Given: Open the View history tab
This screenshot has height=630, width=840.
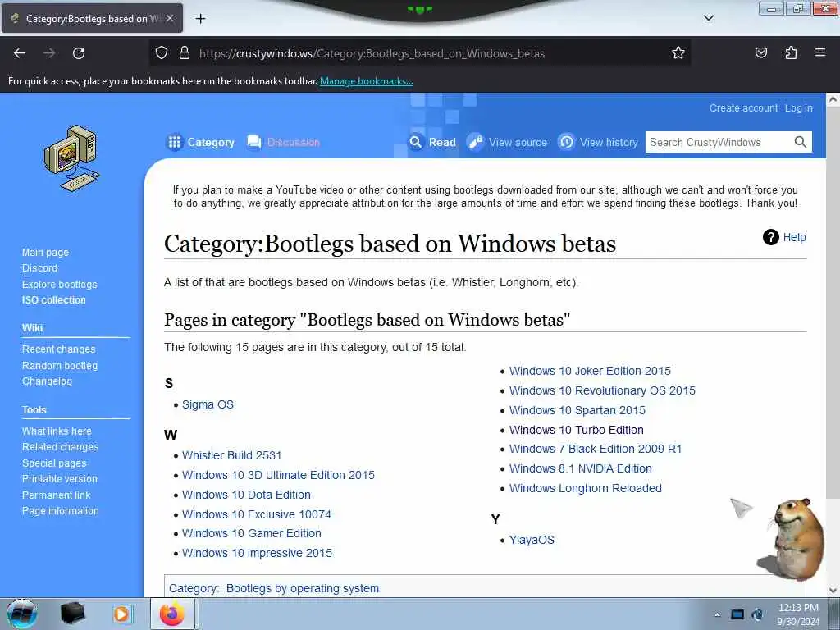Looking at the screenshot, I should [598, 142].
